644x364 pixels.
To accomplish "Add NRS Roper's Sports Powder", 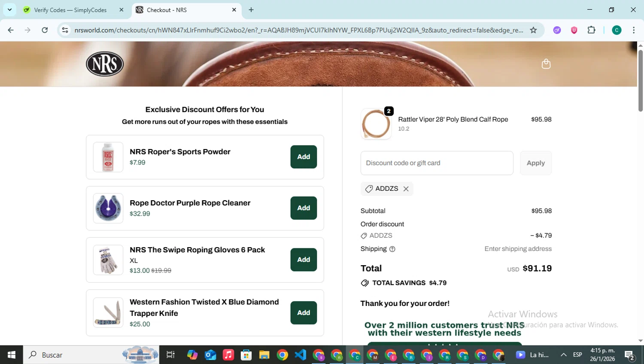I will pos(304,157).
